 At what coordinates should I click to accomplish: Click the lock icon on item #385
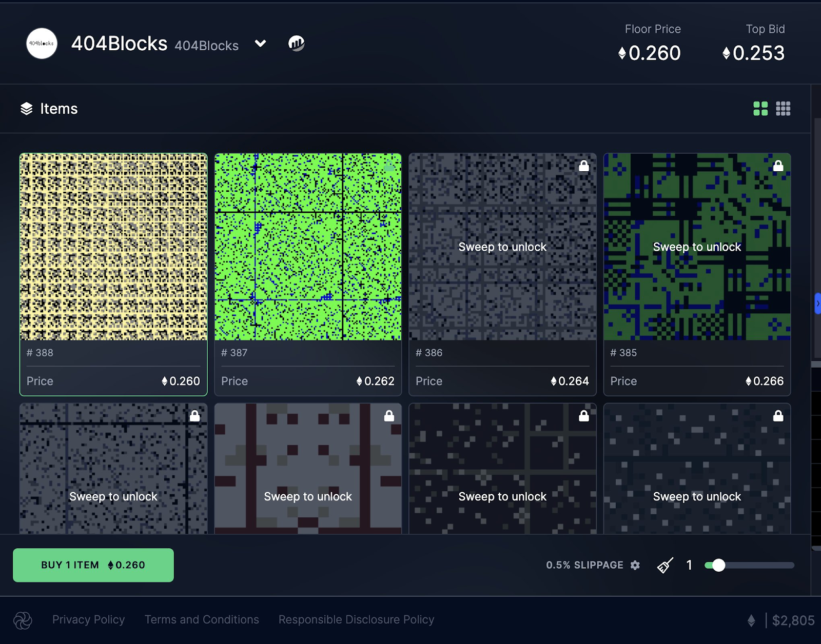(778, 166)
